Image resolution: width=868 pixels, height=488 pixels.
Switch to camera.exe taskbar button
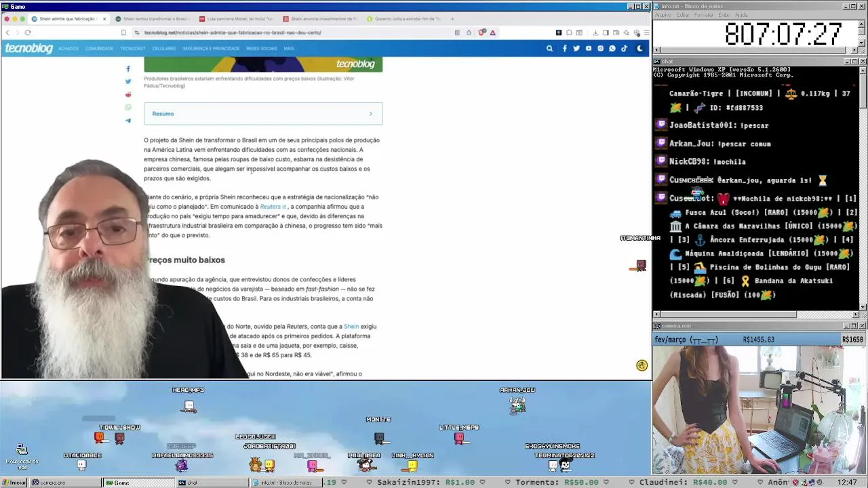point(65,483)
